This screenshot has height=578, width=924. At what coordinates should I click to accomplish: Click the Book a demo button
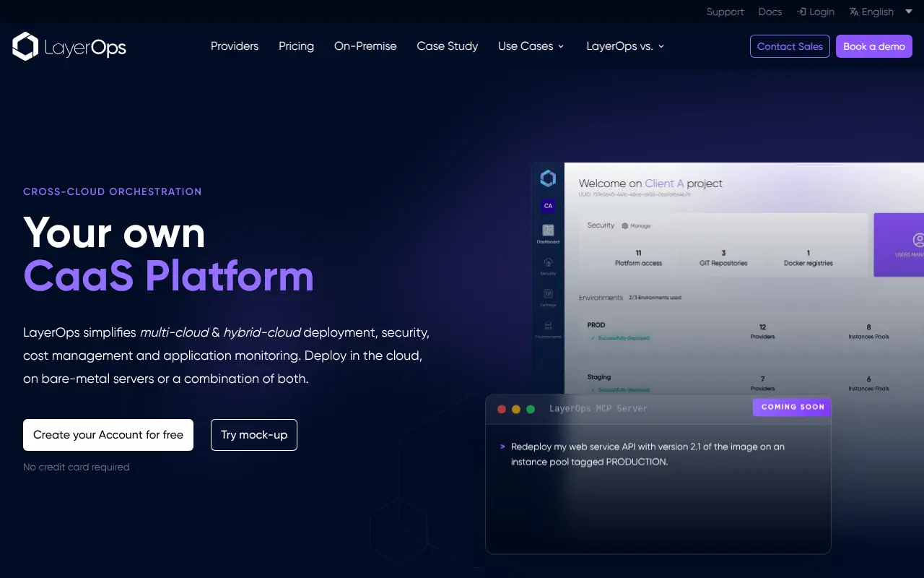(874, 46)
